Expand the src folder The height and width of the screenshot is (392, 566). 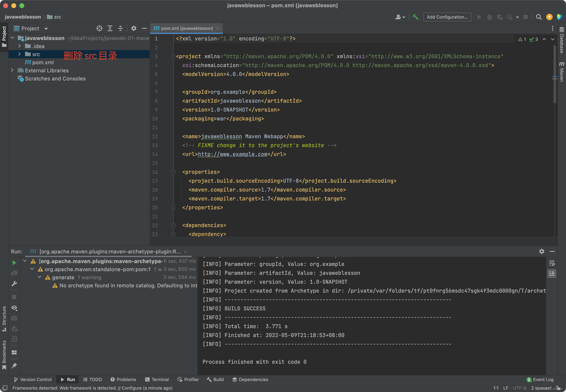(19, 54)
